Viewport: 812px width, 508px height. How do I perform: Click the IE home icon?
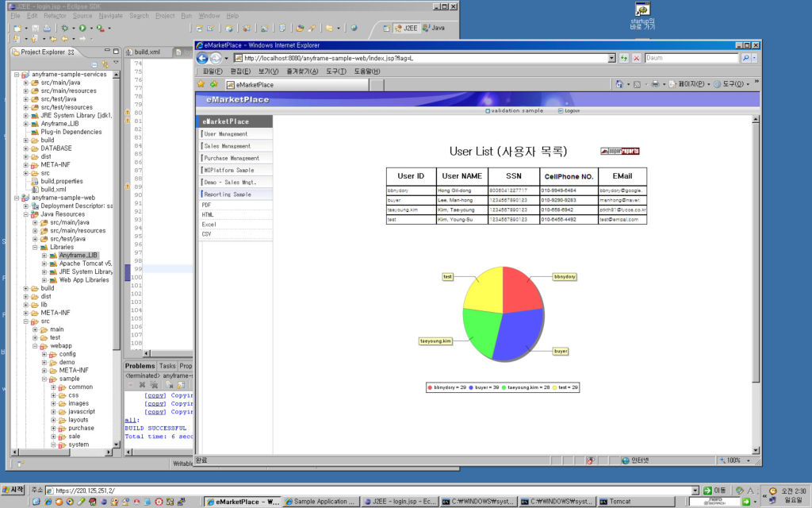[x=619, y=84]
